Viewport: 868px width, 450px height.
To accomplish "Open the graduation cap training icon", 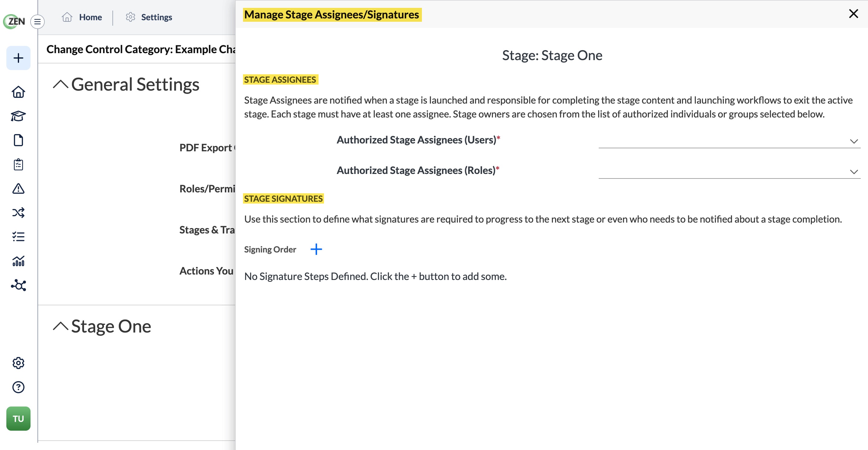I will [x=18, y=116].
